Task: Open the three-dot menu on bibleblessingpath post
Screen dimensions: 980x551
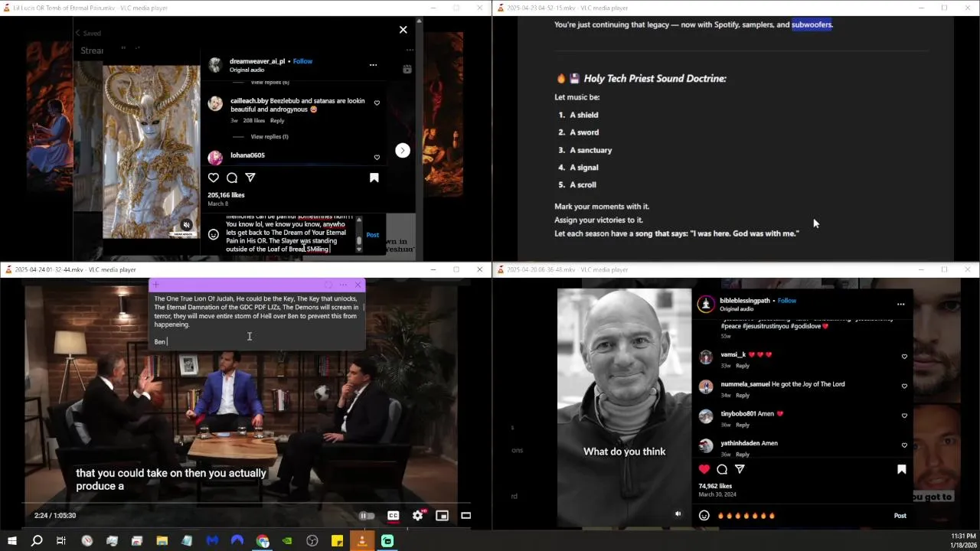Action: (900, 304)
